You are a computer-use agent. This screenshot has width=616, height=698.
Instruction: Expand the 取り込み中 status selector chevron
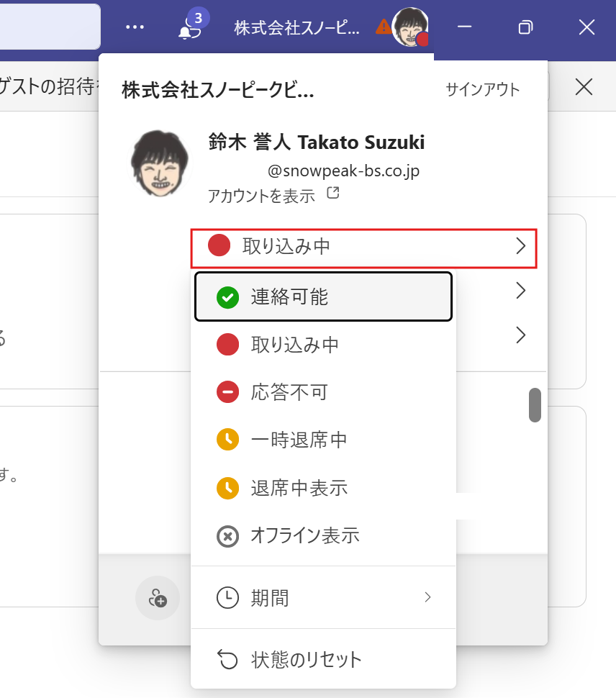tap(521, 247)
